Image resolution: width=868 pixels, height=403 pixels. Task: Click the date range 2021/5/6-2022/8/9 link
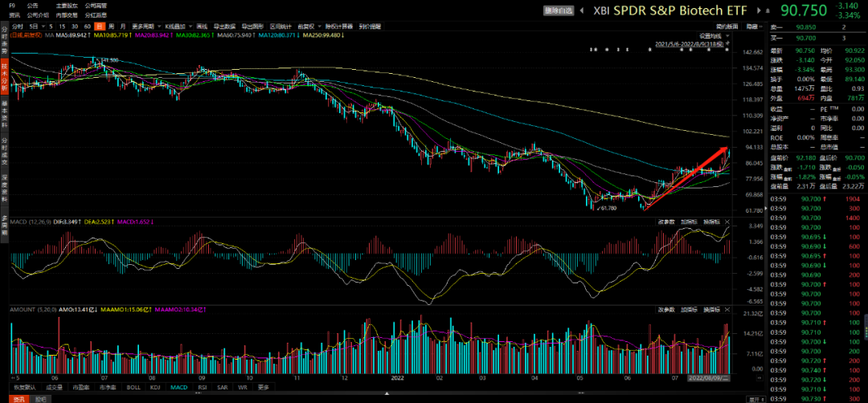(690, 43)
